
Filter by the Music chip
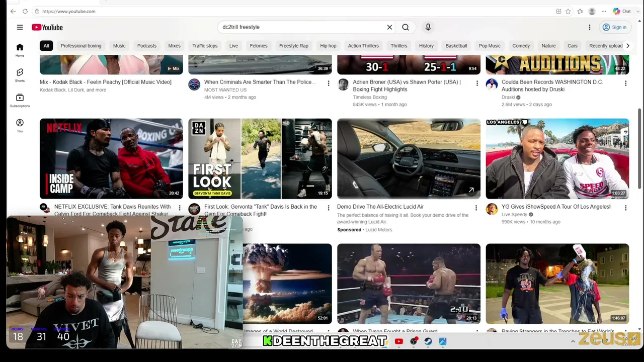tap(119, 46)
